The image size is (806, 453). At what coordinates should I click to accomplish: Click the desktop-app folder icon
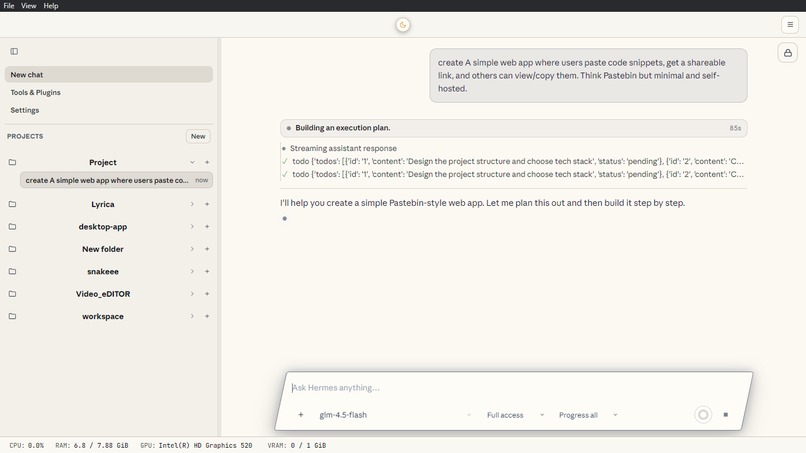pyautogui.click(x=12, y=227)
